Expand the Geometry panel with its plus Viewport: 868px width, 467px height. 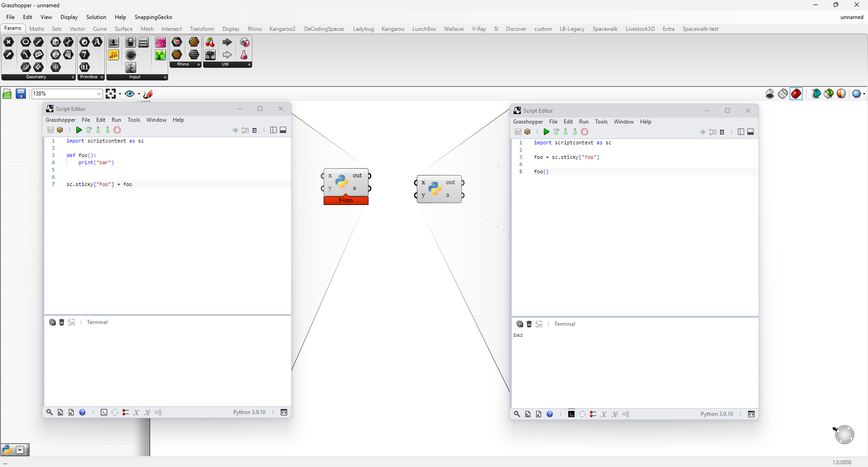click(73, 77)
